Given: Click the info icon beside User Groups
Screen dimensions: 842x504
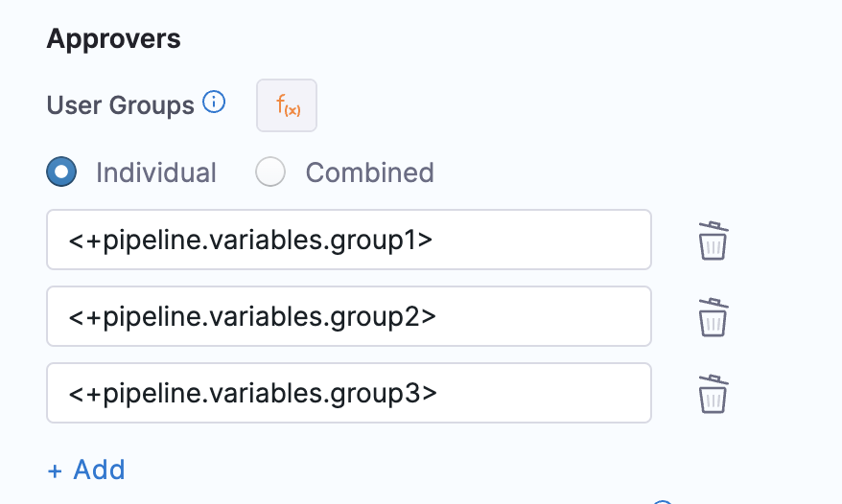Looking at the screenshot, I should (215, 103).
